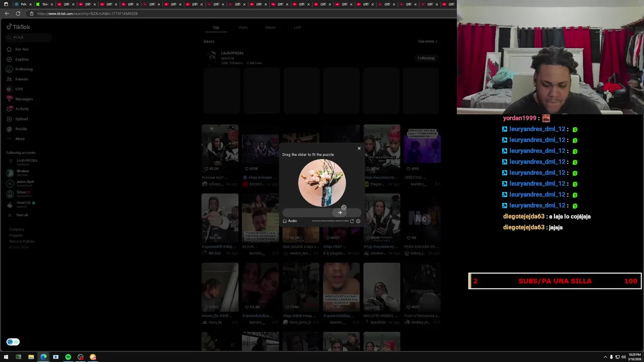Click the captcha slider track
The width and height of the screenshot is (644, 362).
(321, 213)
